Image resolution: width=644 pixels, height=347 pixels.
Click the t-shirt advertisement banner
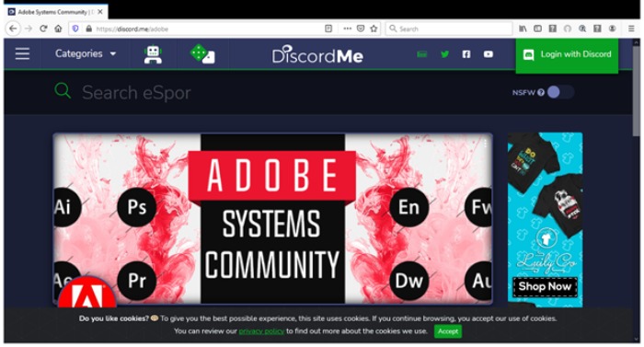(545, 220)
